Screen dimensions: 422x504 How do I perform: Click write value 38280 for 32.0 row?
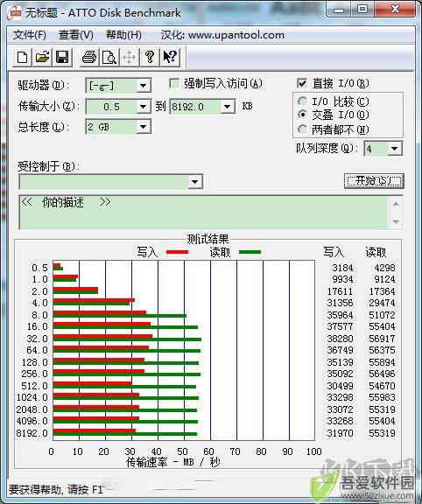click(340, 339)
